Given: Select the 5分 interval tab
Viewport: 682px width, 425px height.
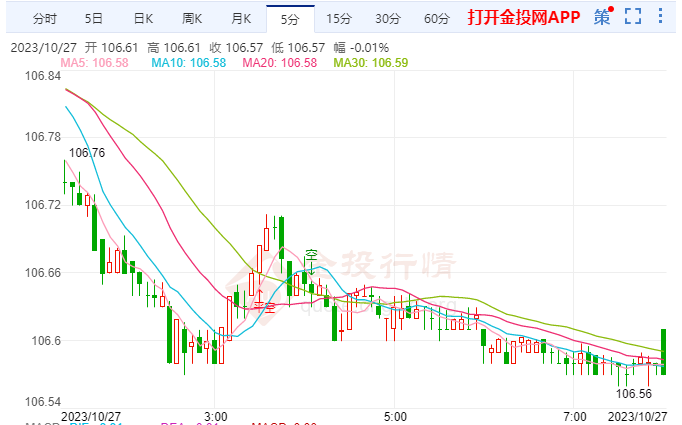Looking at the screenshot, I should pyautogui.click(x=290, y=19).
